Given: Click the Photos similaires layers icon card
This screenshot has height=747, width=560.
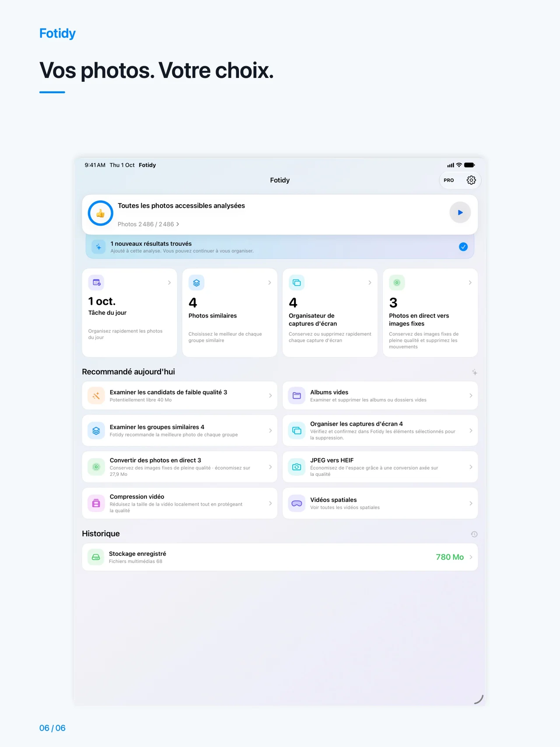Looking at the screenshot, I should pyautogui.click(x=196, y=283).
